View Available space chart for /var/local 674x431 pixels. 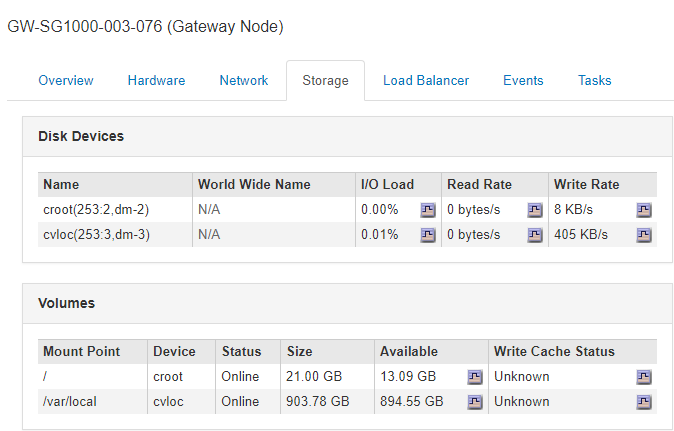click(475, 402)
